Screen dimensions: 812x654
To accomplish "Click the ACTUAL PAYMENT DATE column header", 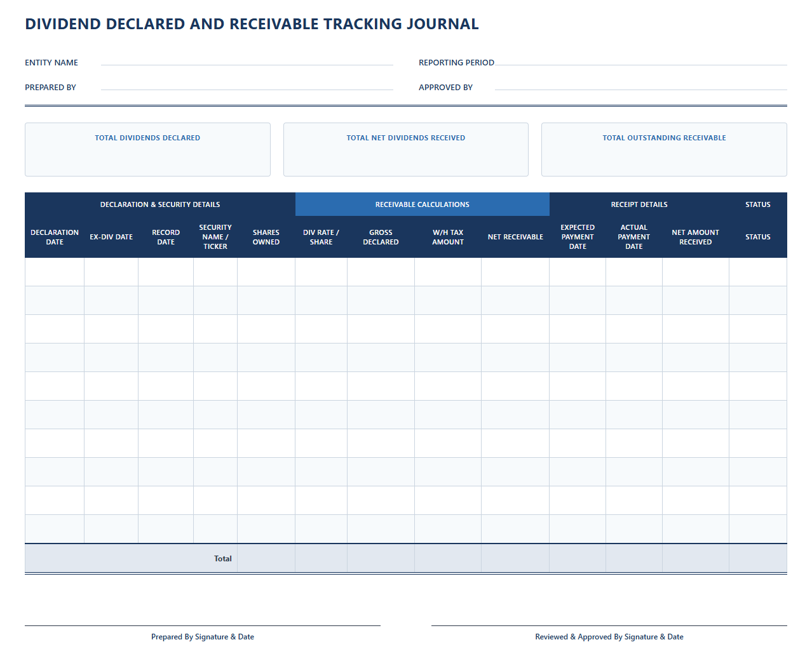I will point(634,237).
